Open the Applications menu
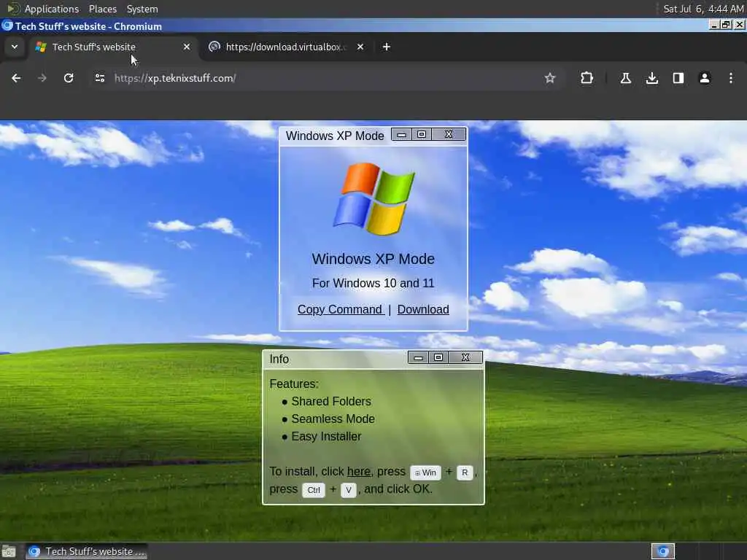The width and height of the screenshot is (747, 560). (x=52, y=9)
